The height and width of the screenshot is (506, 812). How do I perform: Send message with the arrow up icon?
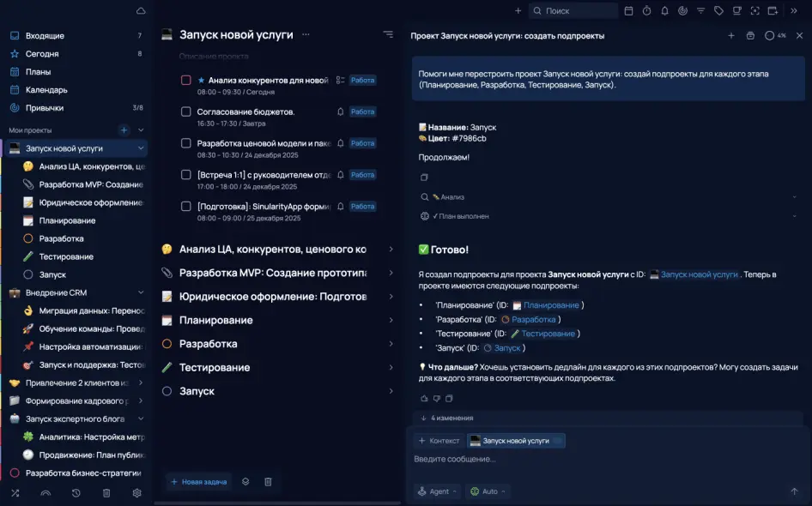click(794, 491)
